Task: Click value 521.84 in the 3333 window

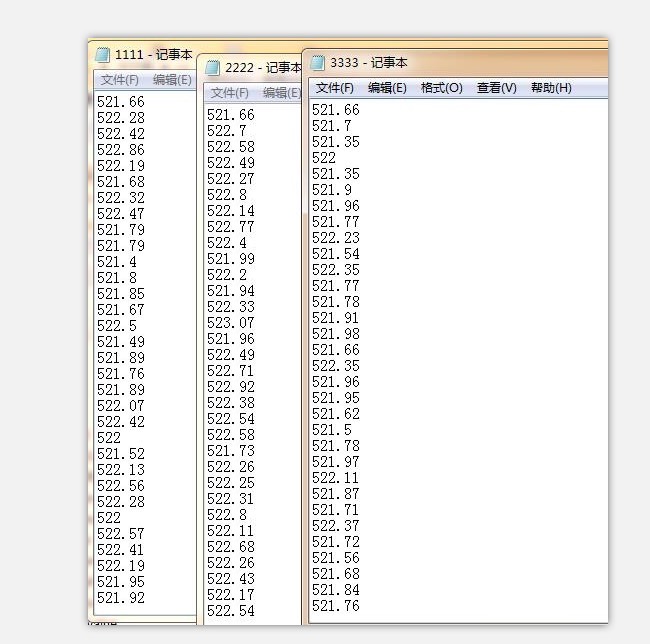Action: (336, 590)
